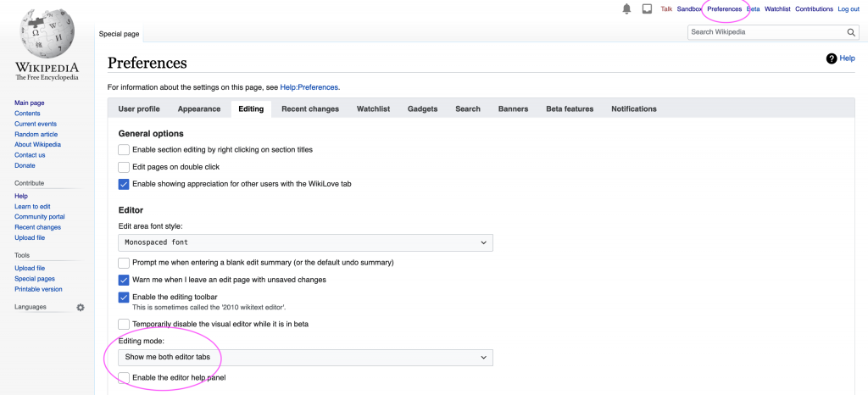Disable the editing toolbar checkbox
868x395 pixels.
click(124, 297)
